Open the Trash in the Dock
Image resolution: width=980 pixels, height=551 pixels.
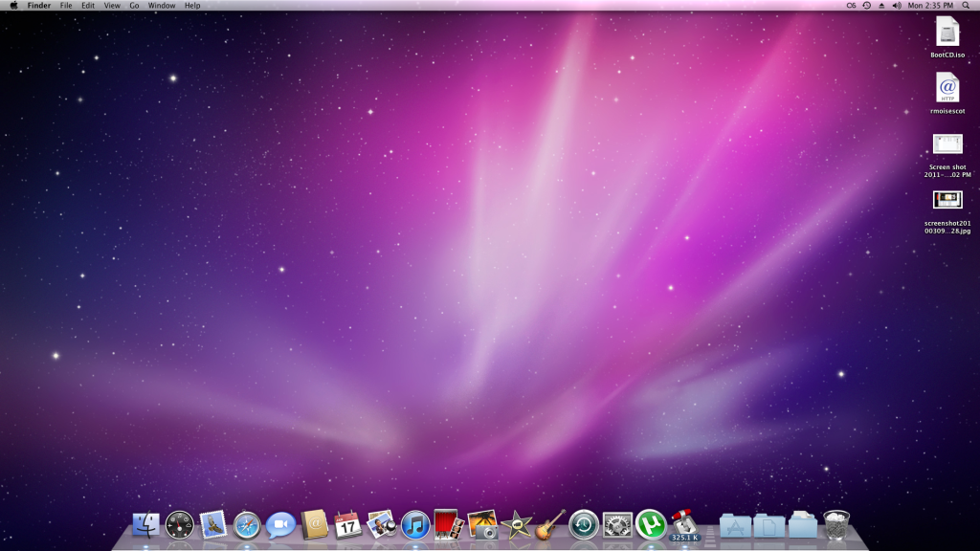pyautogui.click(x=836, y=525)
